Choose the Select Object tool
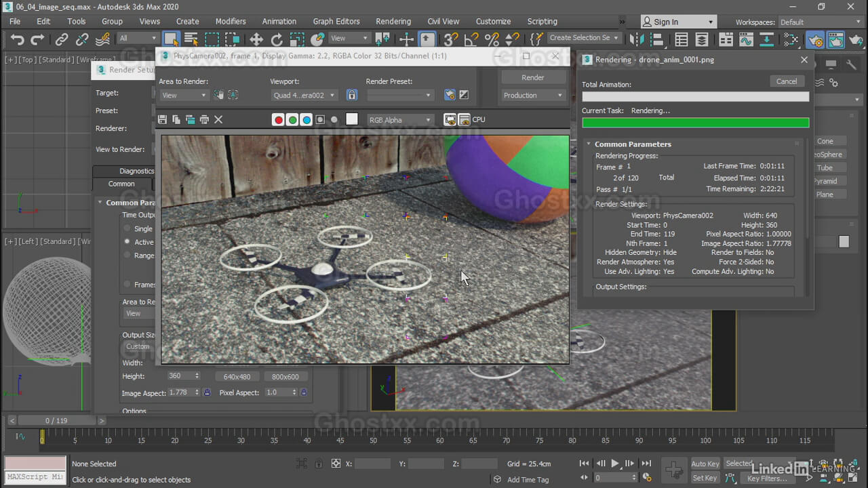This screenshot has width=868, height=488. (x=171, y=39)
